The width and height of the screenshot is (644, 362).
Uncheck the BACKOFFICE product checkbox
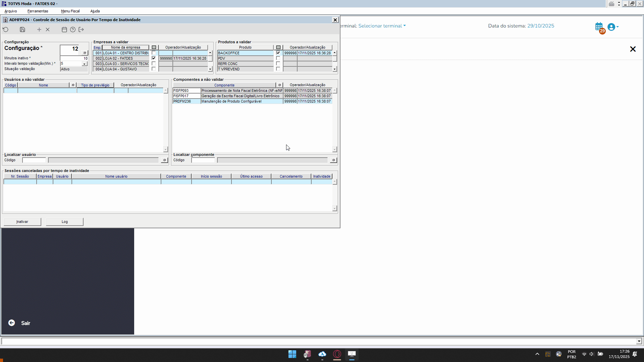[x=278, y=53]
